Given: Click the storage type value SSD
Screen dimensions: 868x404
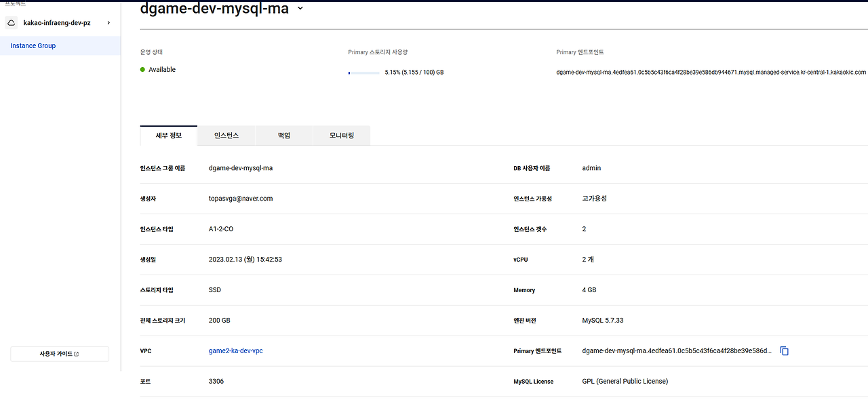Looking at the screenshot, I should [215, 290].
